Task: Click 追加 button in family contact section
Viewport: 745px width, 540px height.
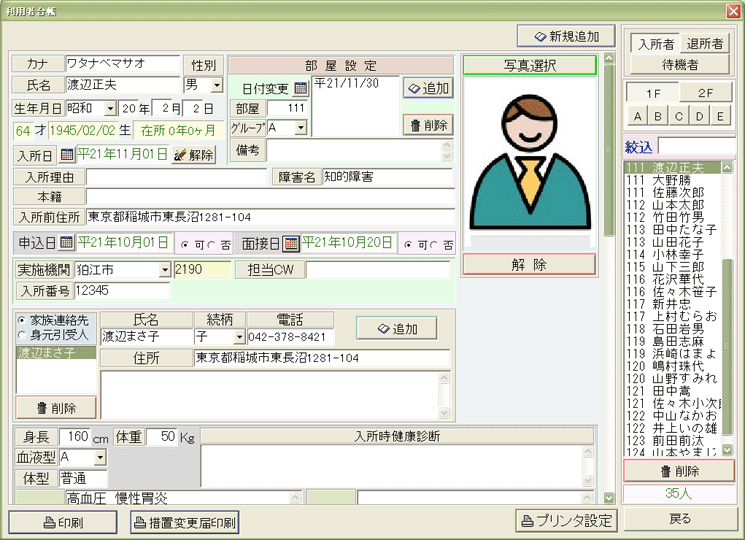Action: 397,329
